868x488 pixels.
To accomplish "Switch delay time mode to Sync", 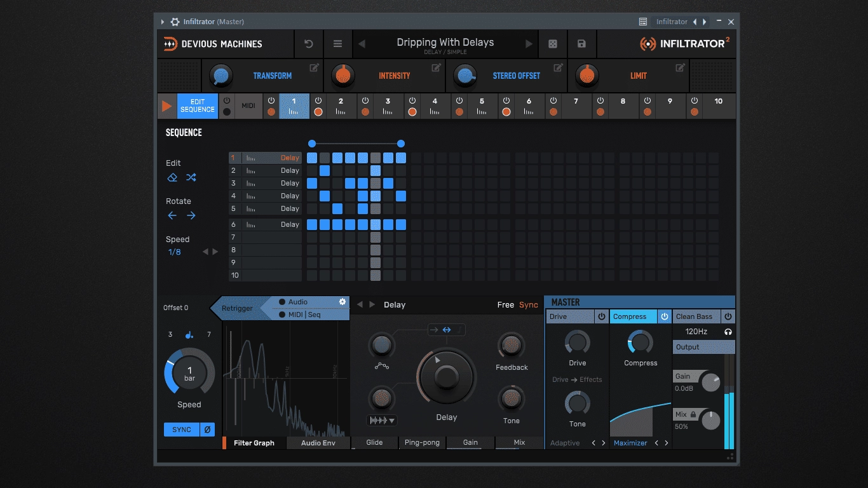I will point(529,305).
